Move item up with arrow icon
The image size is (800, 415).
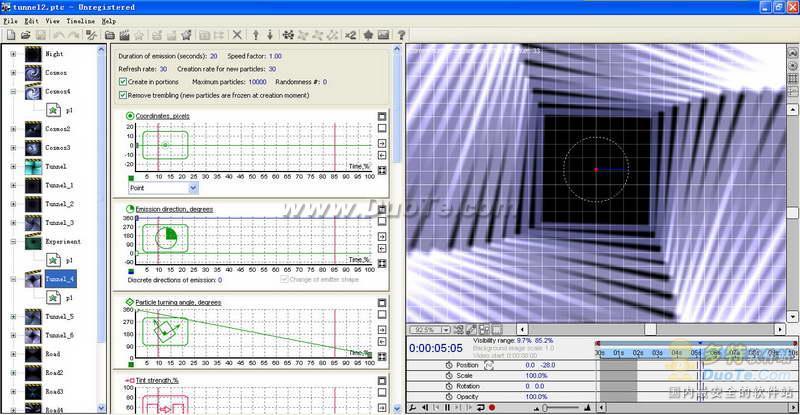pyautogui.click(x=256, y=35)
